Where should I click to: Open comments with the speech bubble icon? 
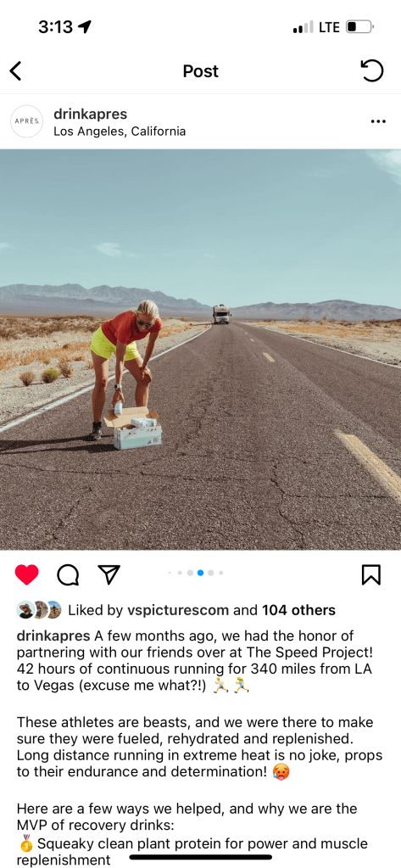coord(68,575)
